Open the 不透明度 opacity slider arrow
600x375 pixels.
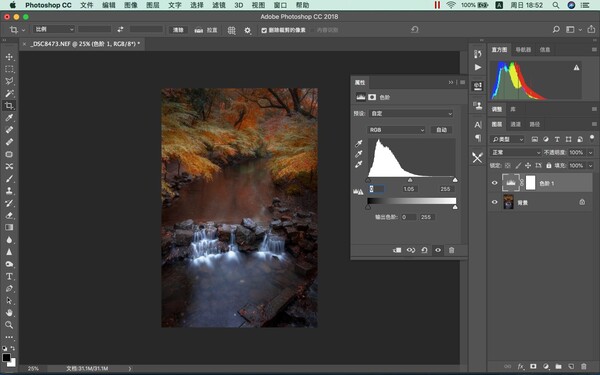590,152
